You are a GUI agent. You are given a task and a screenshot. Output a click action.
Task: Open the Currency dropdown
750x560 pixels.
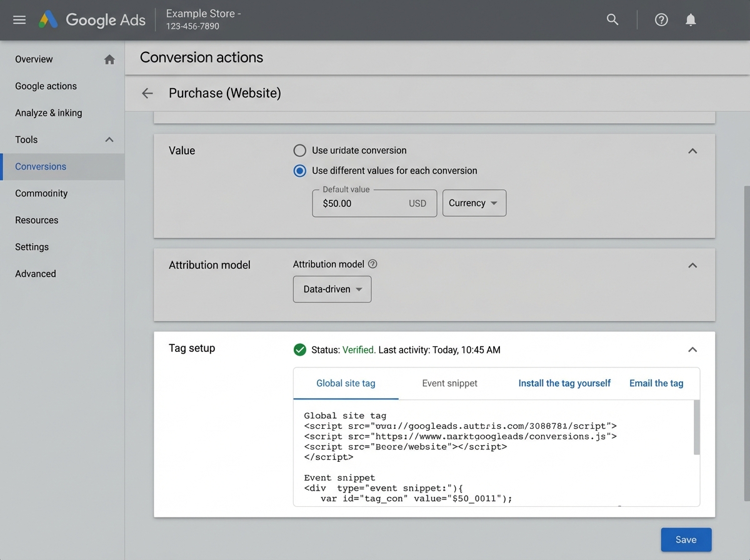pos(474,202)
